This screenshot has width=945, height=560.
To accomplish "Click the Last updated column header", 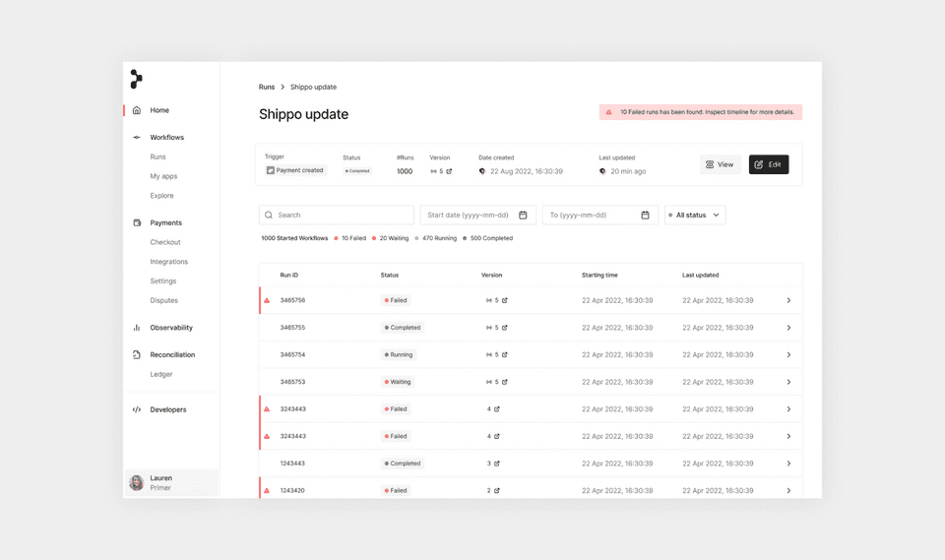I will point(700,275).
